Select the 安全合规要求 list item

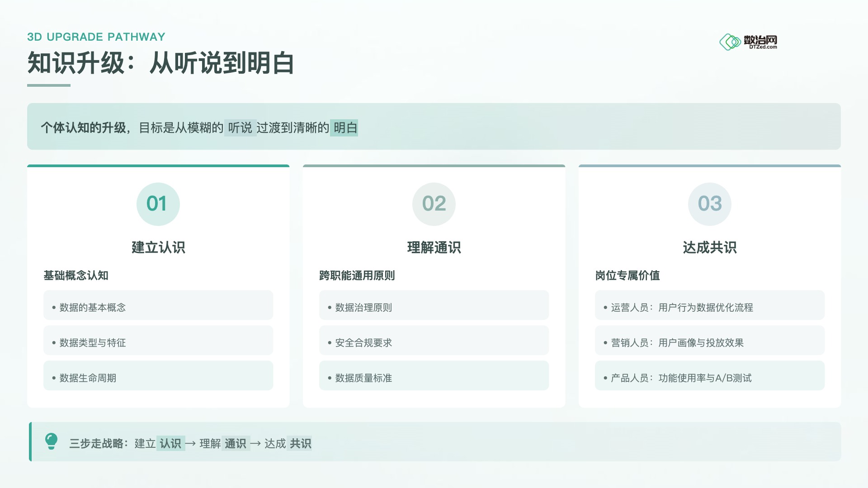(434, 343)
